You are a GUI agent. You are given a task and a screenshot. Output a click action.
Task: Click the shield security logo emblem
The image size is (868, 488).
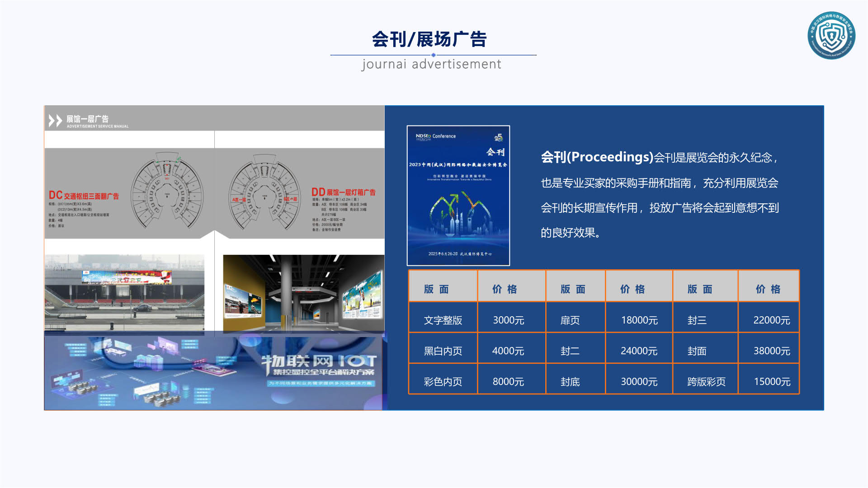point(831,35)
